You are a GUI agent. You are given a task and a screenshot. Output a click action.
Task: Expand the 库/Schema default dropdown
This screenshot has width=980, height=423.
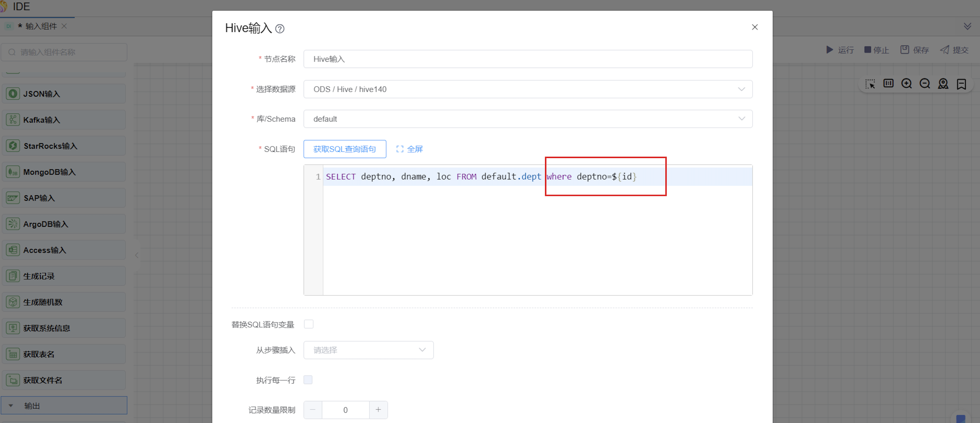click(x=527, y=119)
